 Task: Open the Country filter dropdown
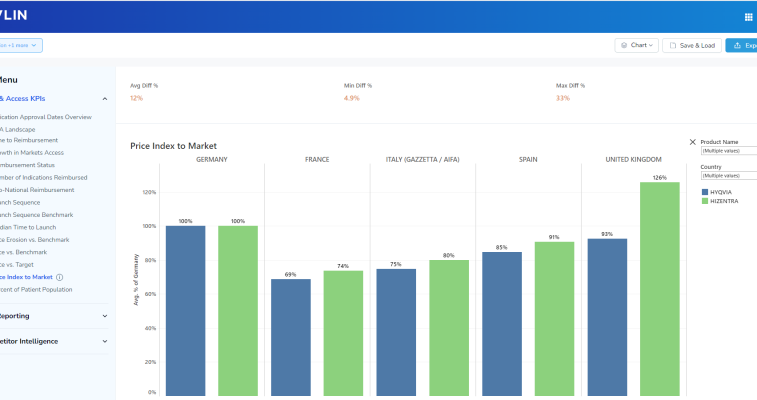pyautogui.click(x=729, y=175)
